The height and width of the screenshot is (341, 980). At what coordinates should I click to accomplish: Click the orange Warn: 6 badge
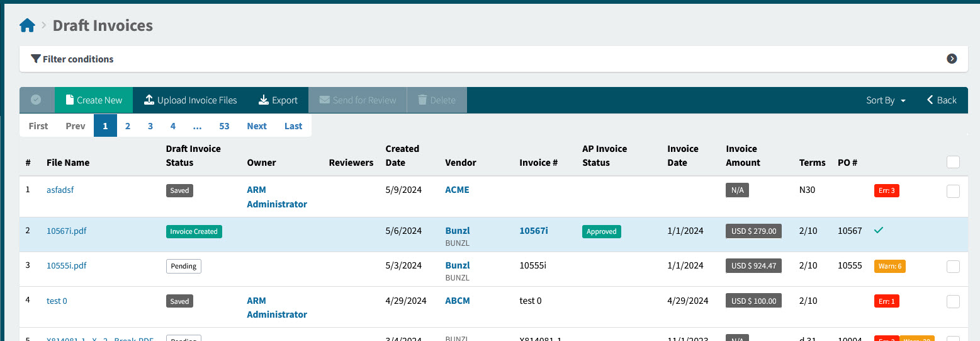point(889,266)
